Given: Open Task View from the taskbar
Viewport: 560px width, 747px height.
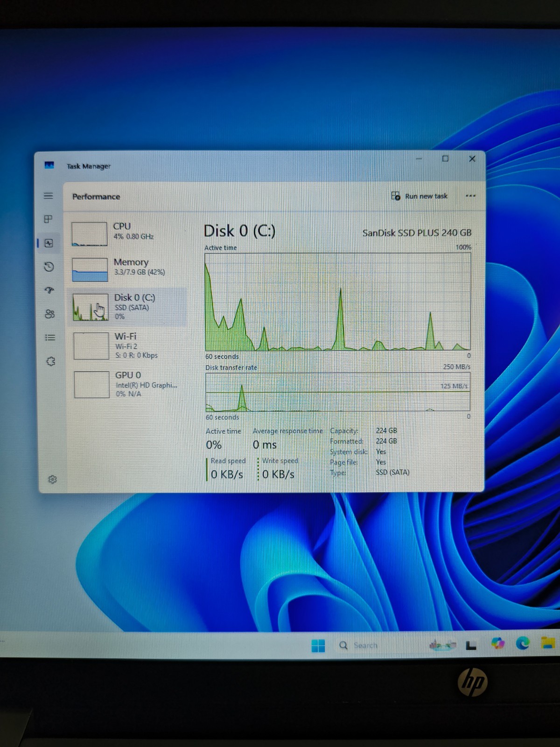Looking at the screenshot, I should click(x=471, y=646).
